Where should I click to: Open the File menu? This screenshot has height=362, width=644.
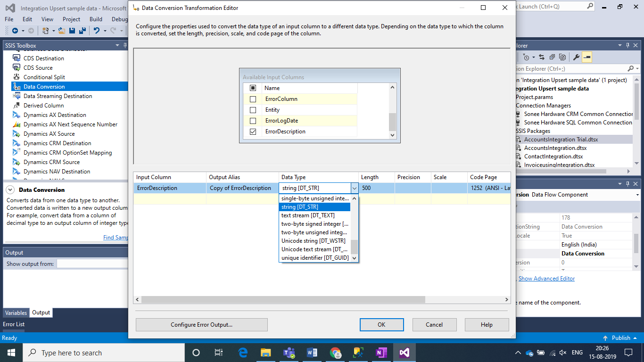click(9, 19)
